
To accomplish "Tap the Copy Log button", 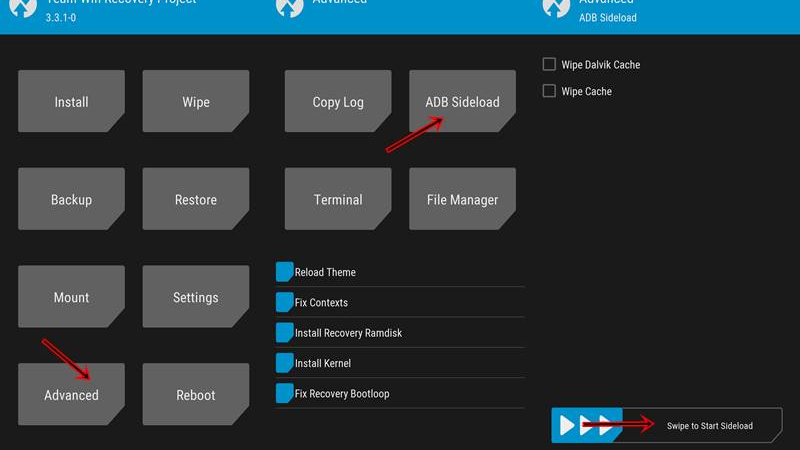I will coord(338,101).
